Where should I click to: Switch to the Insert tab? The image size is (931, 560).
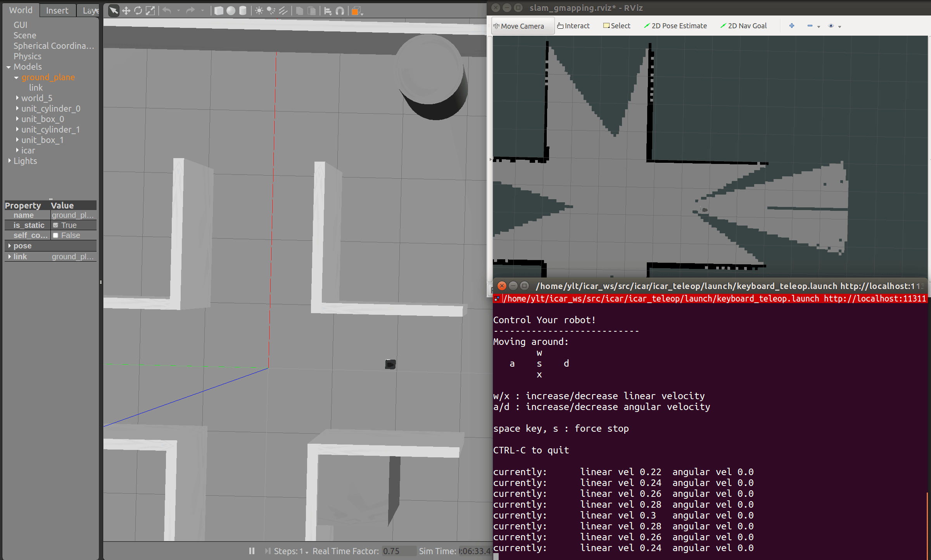pos(57,10)
